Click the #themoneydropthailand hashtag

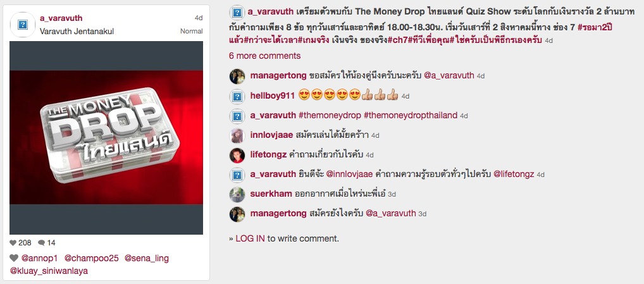[x=411, y=116]
